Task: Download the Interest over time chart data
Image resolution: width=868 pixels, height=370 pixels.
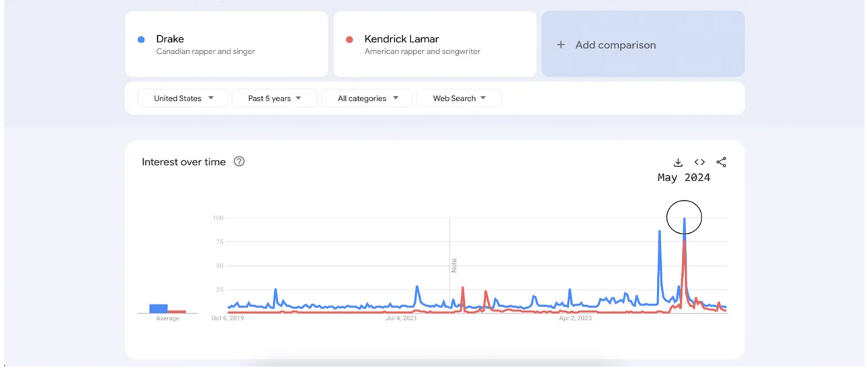Action: pos(678,163)
